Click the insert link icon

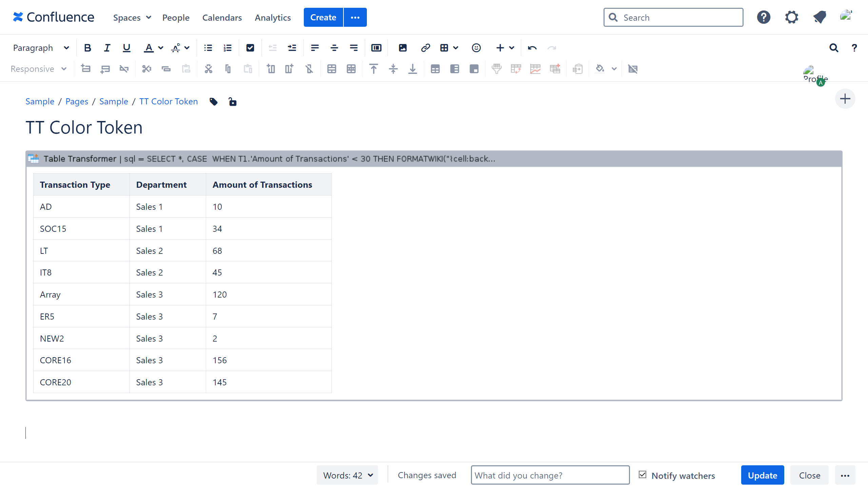point(425,48)
